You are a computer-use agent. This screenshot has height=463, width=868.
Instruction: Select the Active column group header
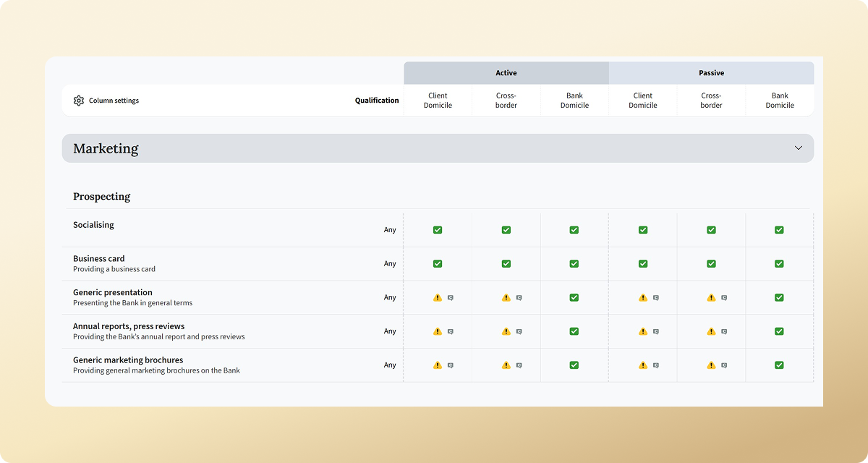[506, 73]
